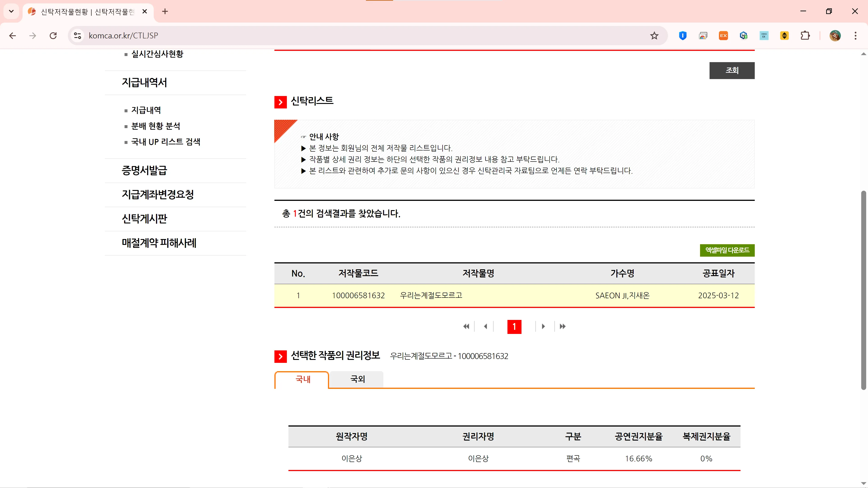The width and height of the screenshot is (868, 488).
Task: Open the Extensions puzzle-piece menu
Action: (x=805, y=36)
